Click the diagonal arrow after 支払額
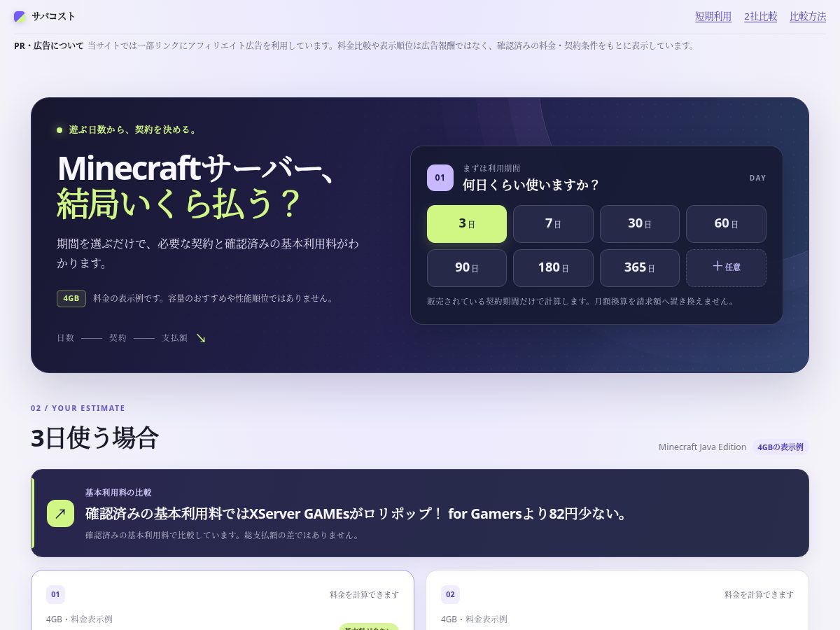This screenshot has width=840, height=630. click(x=201, y=338)
